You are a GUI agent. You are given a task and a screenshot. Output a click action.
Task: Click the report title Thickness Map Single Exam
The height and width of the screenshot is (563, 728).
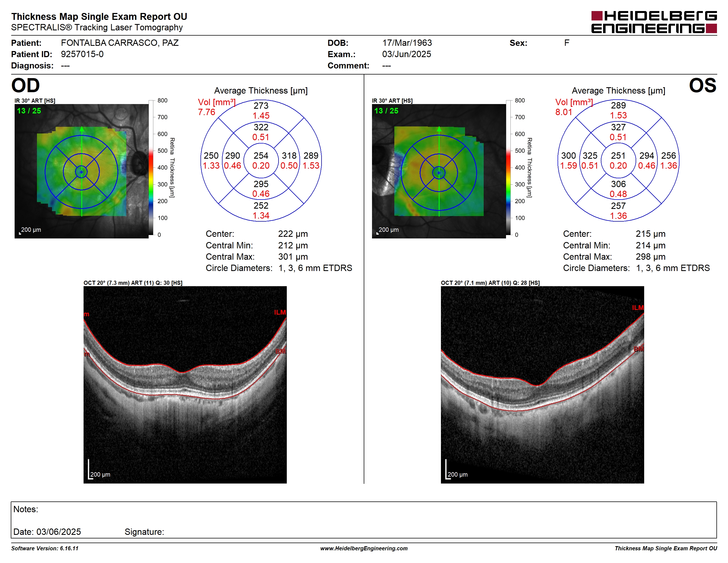coord(99,17)
